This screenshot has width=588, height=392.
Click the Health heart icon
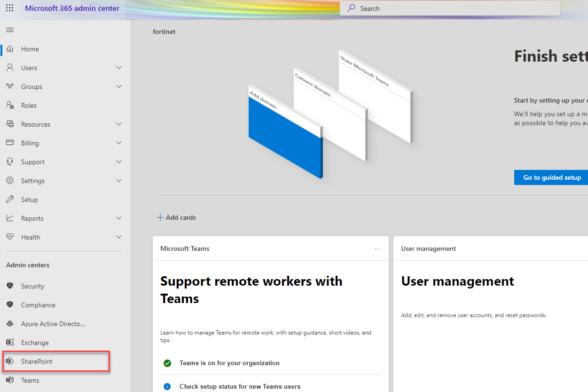tap(10, 237)
